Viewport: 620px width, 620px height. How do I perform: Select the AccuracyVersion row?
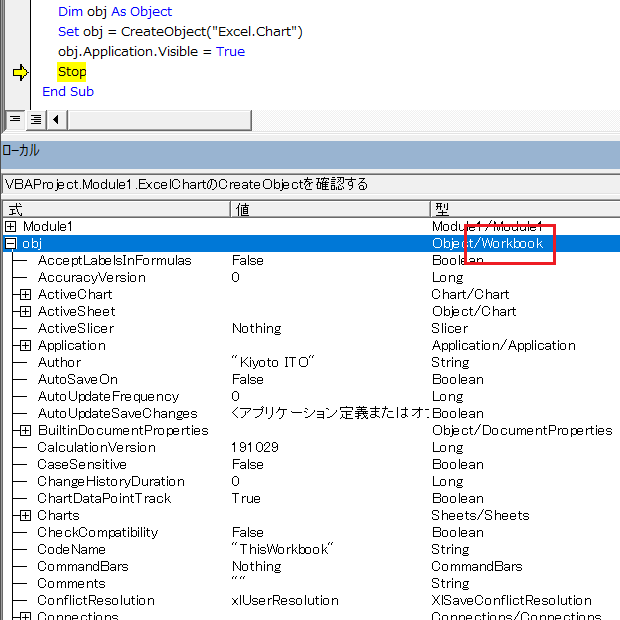click(312, 278)
